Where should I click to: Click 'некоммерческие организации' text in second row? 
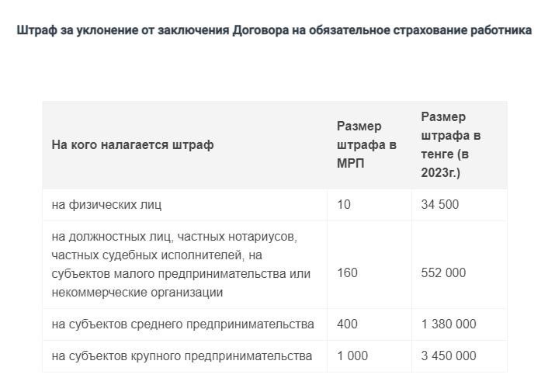click(x=137, y=292)
